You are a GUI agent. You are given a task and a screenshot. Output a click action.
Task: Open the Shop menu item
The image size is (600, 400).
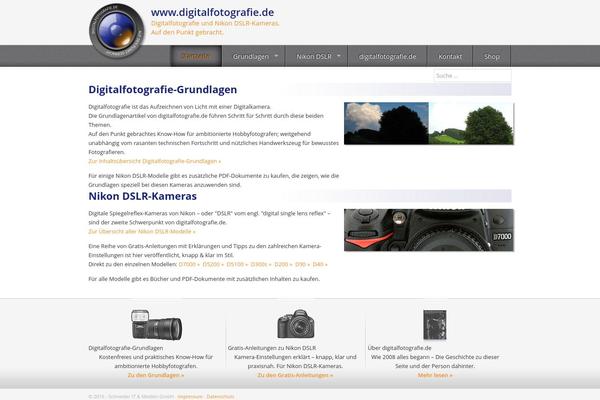pyautogui.click(x=492, y=56)
